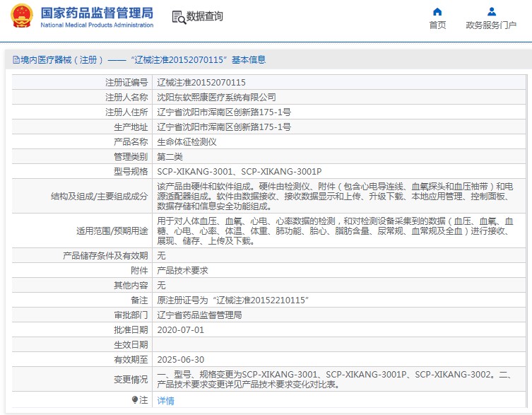Select remark 原注册证号为 辽械注准20152210115

coord(232,300)
